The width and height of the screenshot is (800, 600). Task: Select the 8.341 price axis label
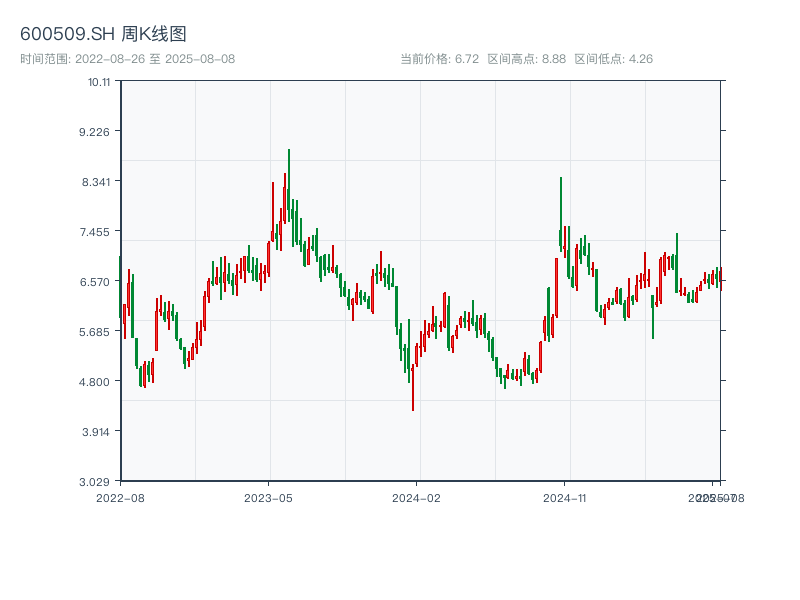pyautogui.click(x=96, y=182)
